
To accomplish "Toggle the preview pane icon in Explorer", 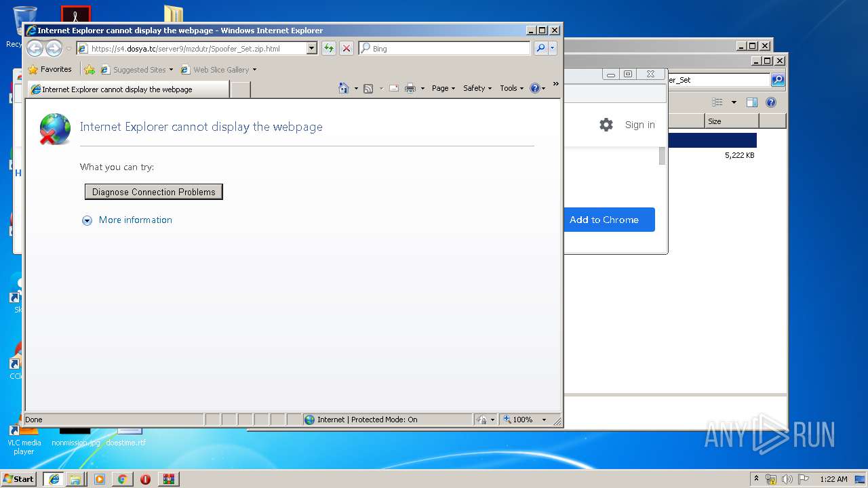I will click(x=751, y=102).
